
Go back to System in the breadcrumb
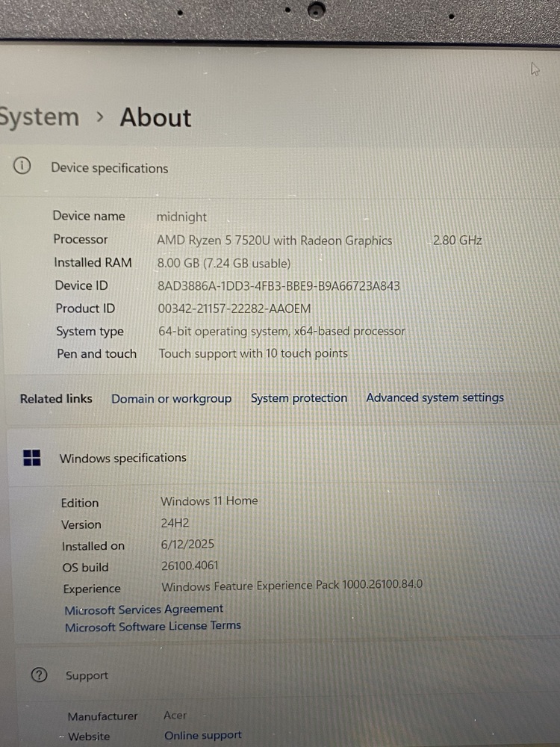[x=39, y=117]
